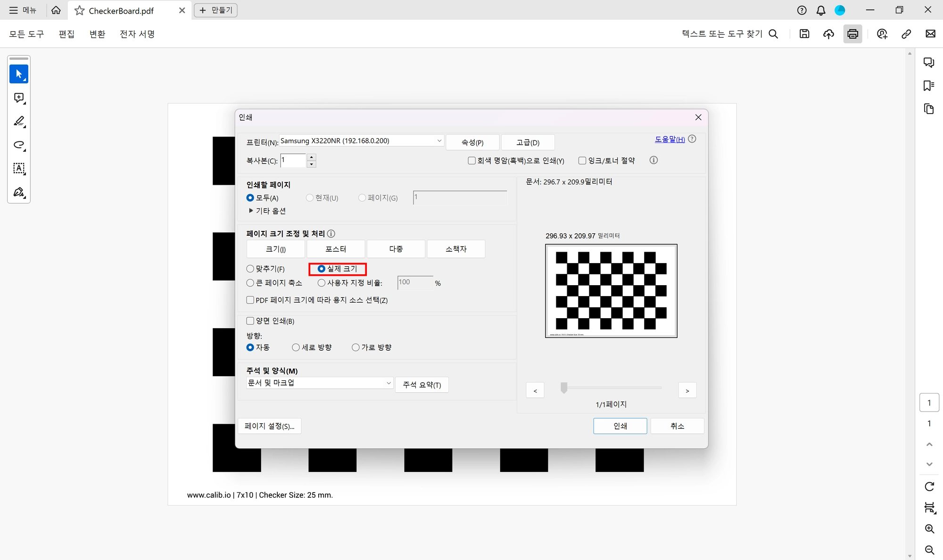
Task: Click the printer icon in the top toolbar
Action: click(852, 34)
